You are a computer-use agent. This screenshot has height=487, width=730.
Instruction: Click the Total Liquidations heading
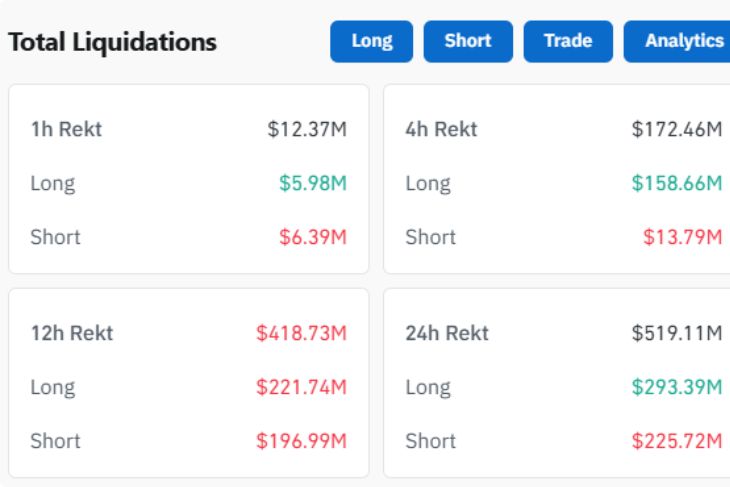112,43
